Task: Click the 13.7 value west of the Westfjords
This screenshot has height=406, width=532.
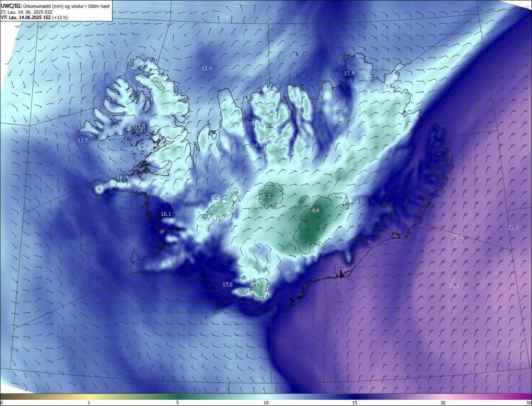Action: pyautogui.click(x=83, y=140)
